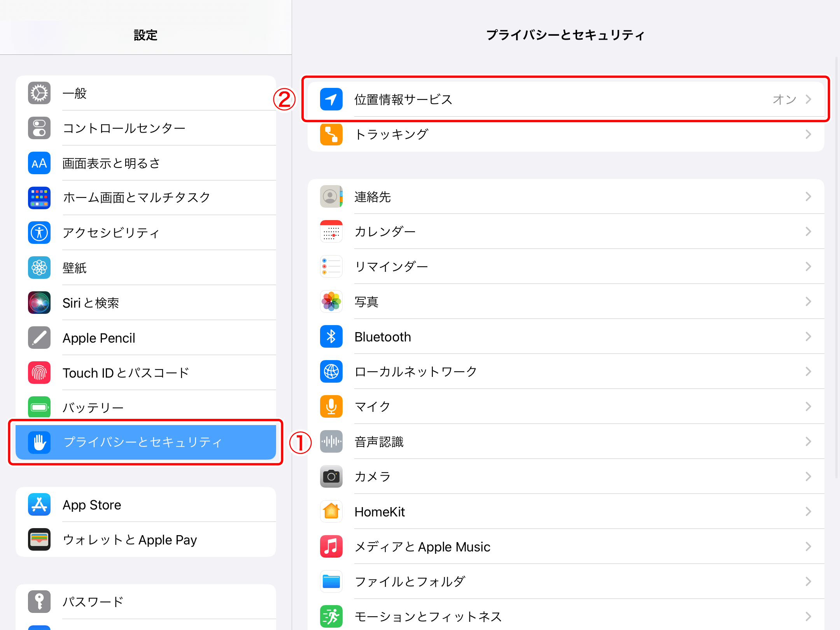Open モーションとフィットネス settings

click(428, 616)
